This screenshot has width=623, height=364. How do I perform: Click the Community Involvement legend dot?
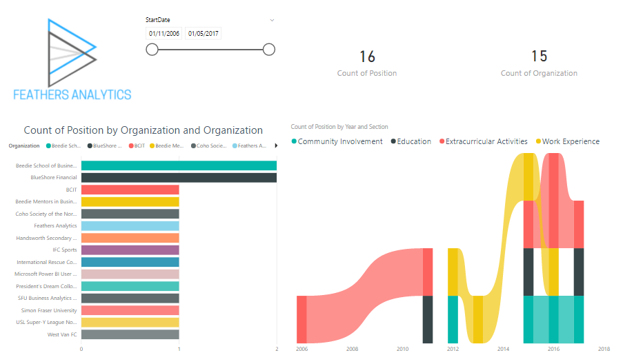(x=294, y=141)
